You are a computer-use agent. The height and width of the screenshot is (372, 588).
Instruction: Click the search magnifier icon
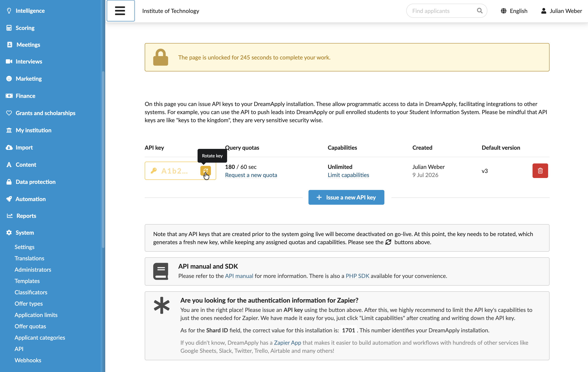coord(480,11)
